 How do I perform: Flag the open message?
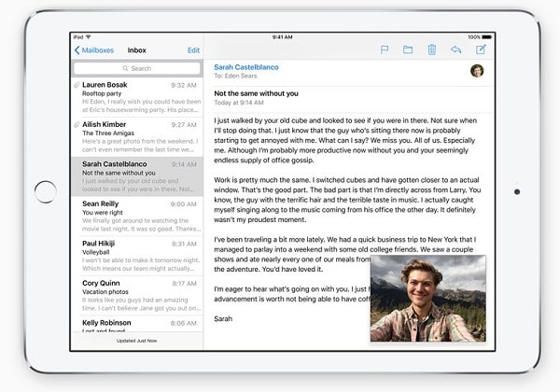click(x=385, y=49)
